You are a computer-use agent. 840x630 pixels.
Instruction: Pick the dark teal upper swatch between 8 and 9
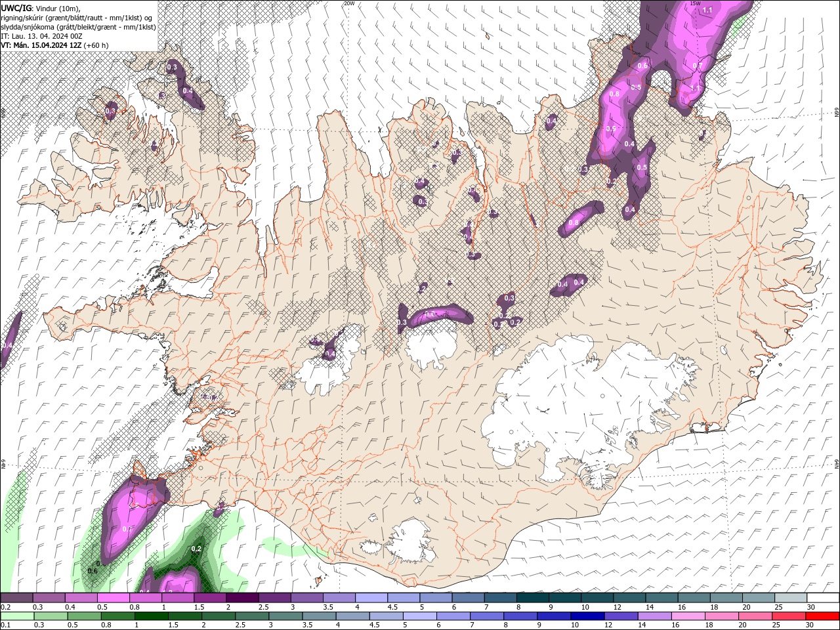(532, 598)
